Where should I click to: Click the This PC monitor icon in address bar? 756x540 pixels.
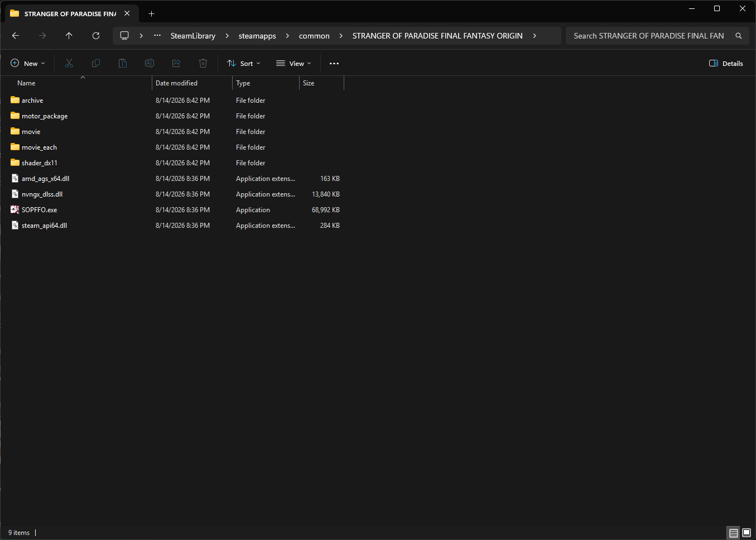(124, 36)
